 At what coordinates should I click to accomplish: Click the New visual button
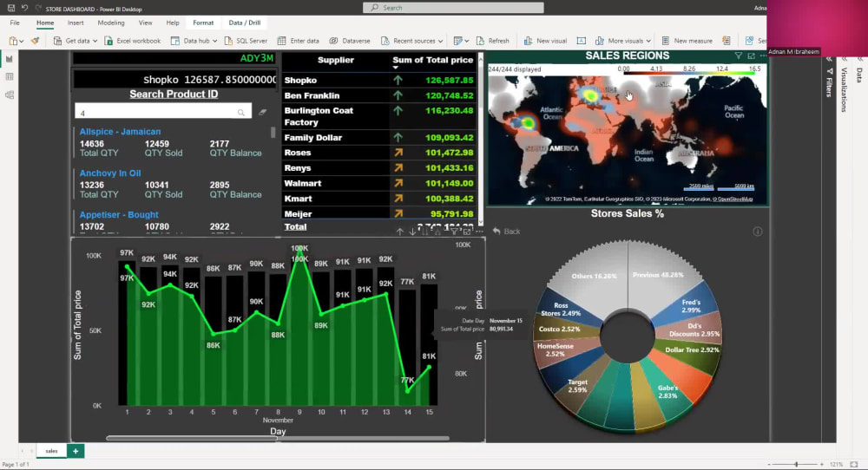tap(545, 41)
